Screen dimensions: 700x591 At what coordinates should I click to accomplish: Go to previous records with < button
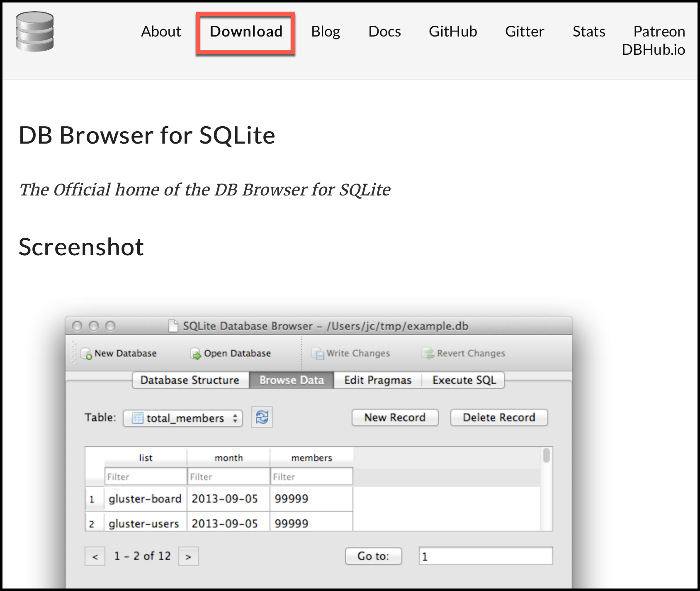(x=95, y=557)
